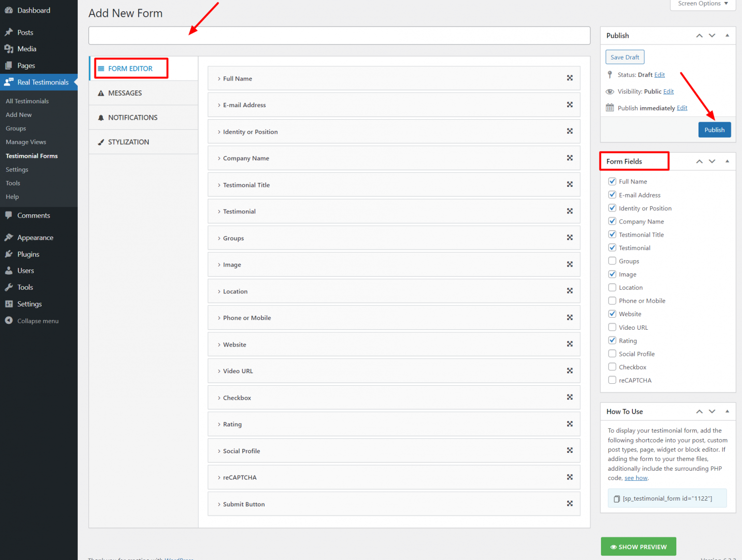Select the Posts icon in the sidebar
742x560 pixels.
[x=10, y=32]
